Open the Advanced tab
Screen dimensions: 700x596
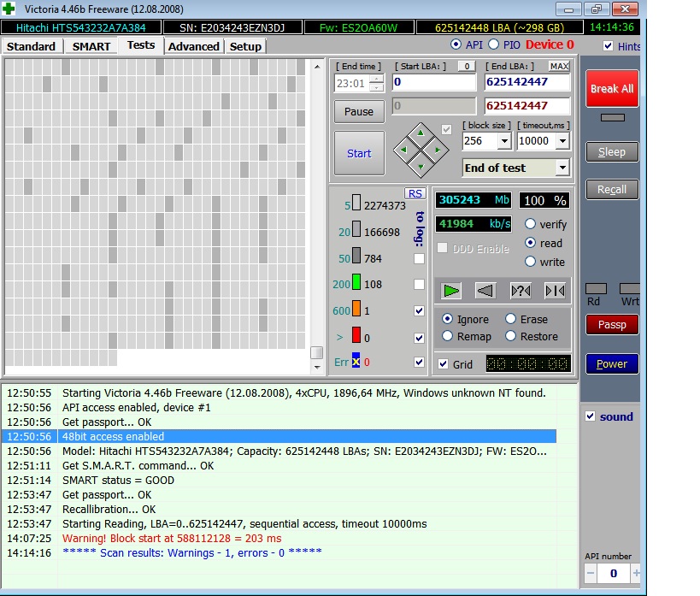coord(194,46)
